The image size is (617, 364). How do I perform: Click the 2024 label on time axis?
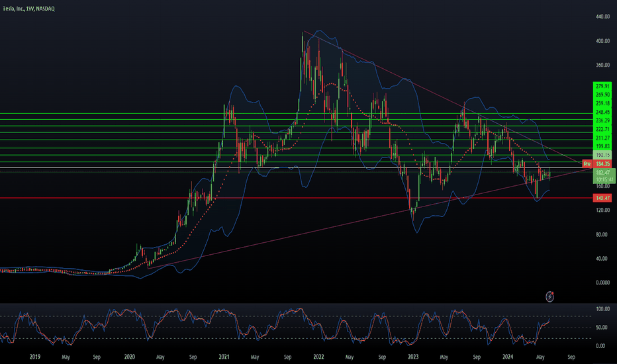tap(508, 357)
